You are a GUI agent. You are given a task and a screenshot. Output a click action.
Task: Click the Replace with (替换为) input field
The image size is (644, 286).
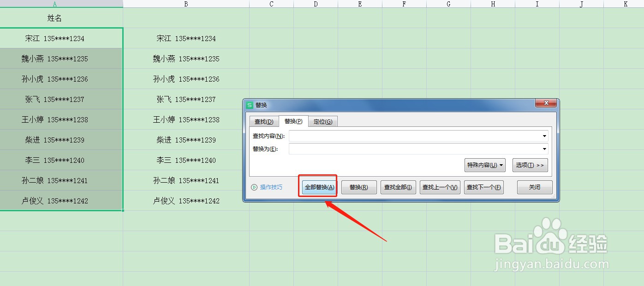(418, 149)
